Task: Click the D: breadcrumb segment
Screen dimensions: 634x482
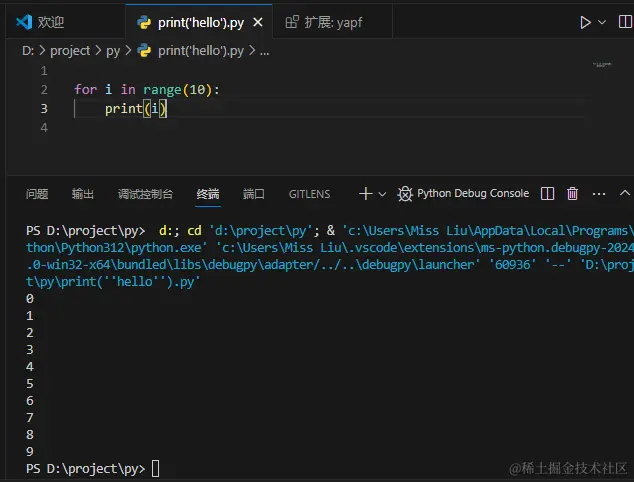Action: tap(28, 51)
